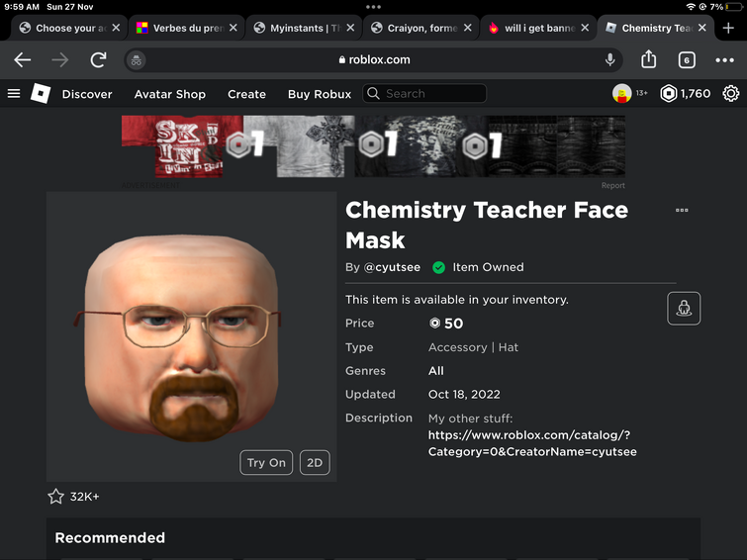
Task: Click the 9:59 AM clock
Action: coord(22,7)
